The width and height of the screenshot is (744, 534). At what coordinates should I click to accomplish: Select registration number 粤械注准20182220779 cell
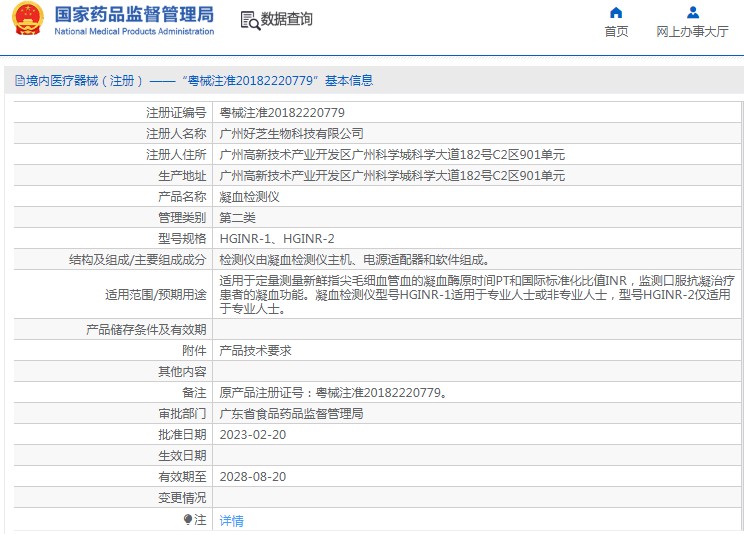click(282, 112)
